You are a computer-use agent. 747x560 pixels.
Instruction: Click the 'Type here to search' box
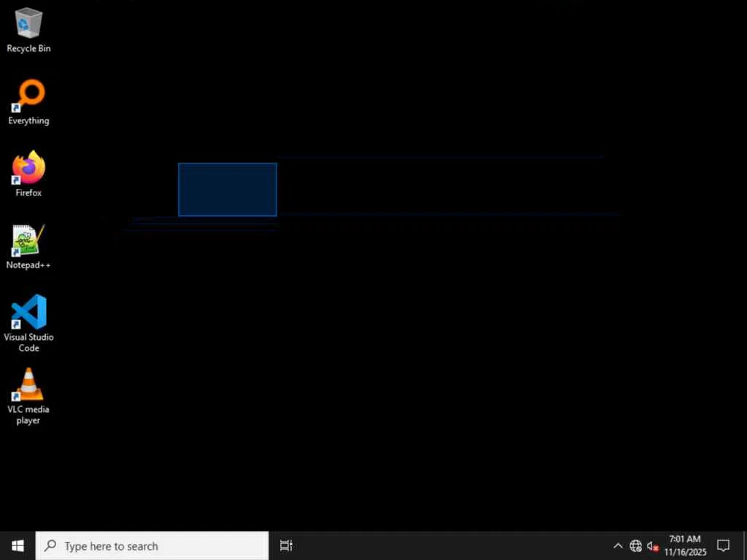click(x=152, y=545)
